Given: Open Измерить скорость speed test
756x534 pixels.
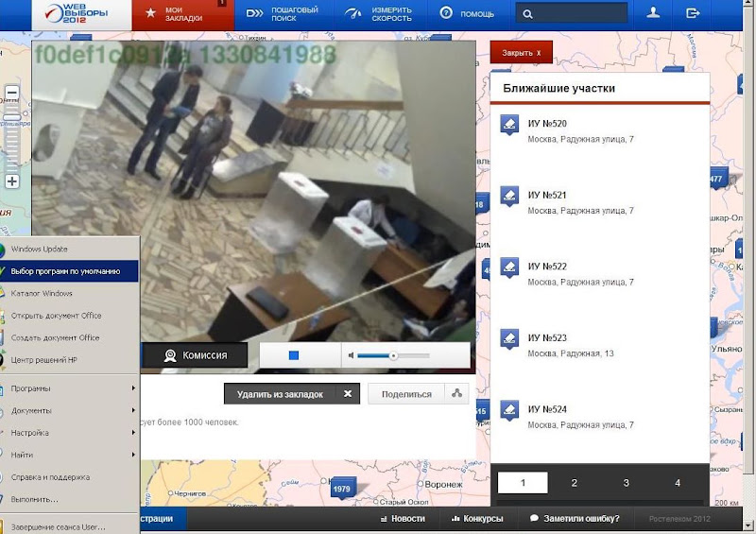Looking at the screenshot, I should click(380, 14).
